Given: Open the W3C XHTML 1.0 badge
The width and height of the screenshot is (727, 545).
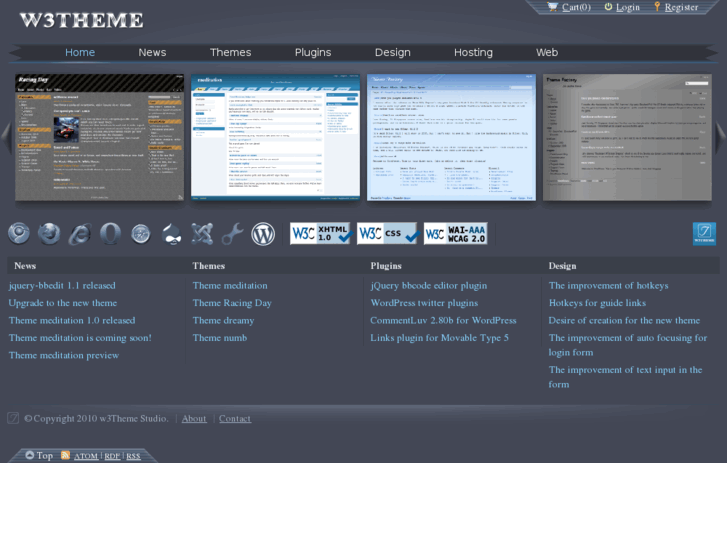Looking at the screenshot, I should (320, 233).
